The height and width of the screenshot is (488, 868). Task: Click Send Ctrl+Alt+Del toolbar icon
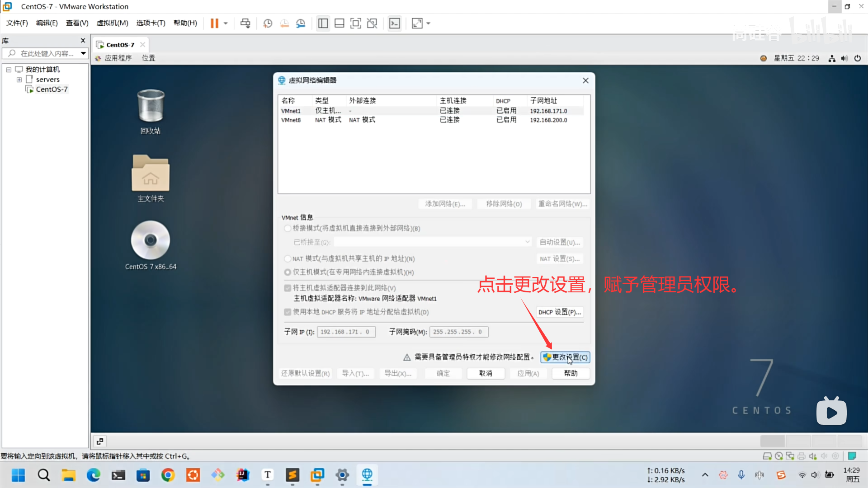pyautogui.click(x=245, y=23)
